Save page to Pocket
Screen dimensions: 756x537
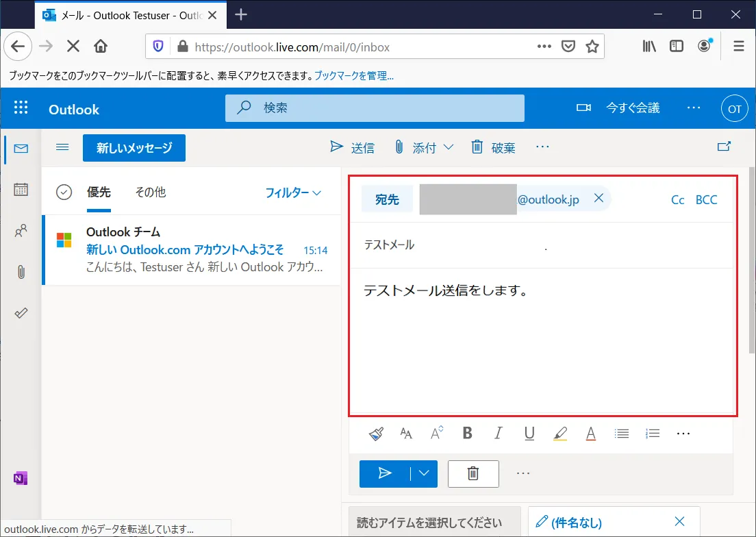coord(568,47)
